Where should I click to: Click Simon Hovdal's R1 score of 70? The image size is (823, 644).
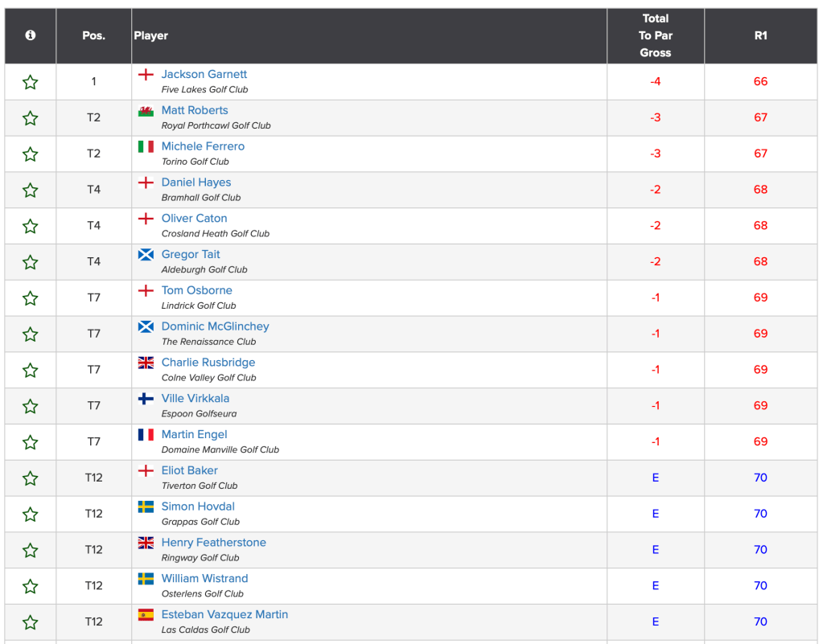760,514
